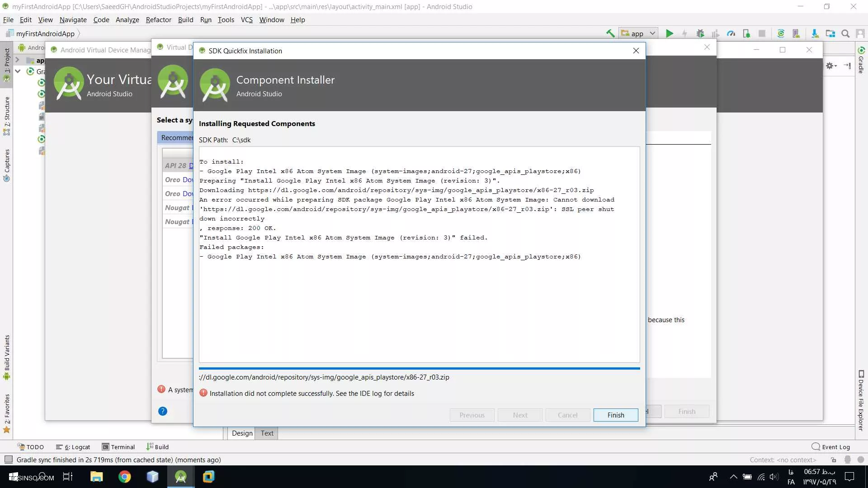Open the Tools menu

(x=226, y=20)
